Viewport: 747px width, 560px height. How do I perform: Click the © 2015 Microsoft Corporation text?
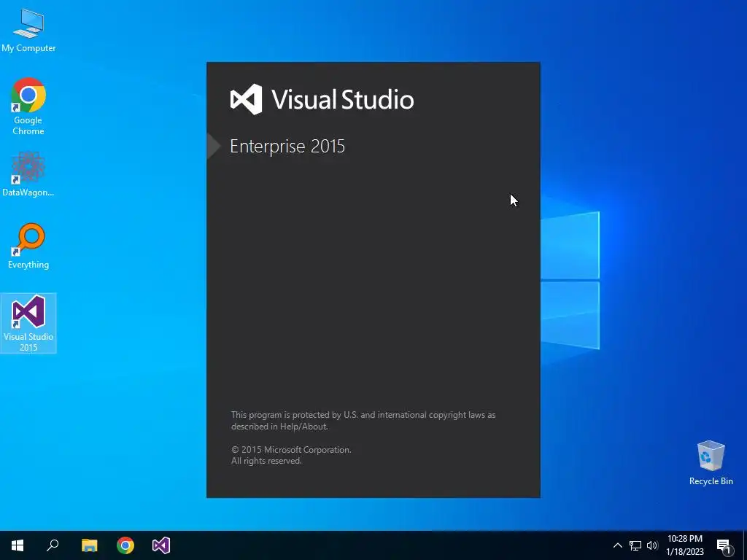pyautogui.click(x=291, y=449)
